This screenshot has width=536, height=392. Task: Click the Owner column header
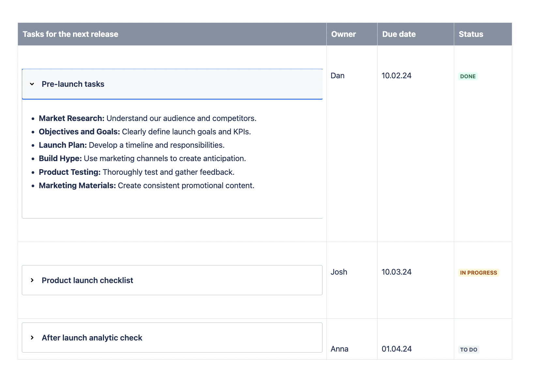point(343,34)
